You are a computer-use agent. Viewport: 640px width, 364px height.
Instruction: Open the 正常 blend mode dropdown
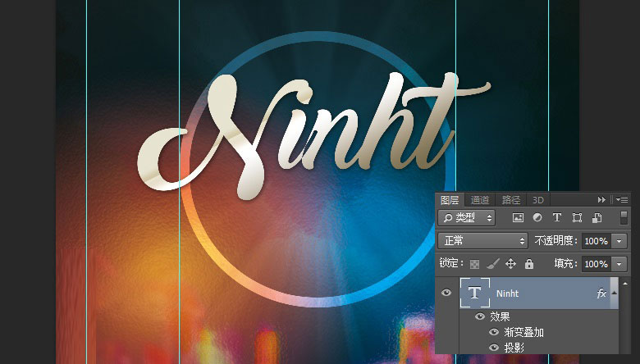482,241
